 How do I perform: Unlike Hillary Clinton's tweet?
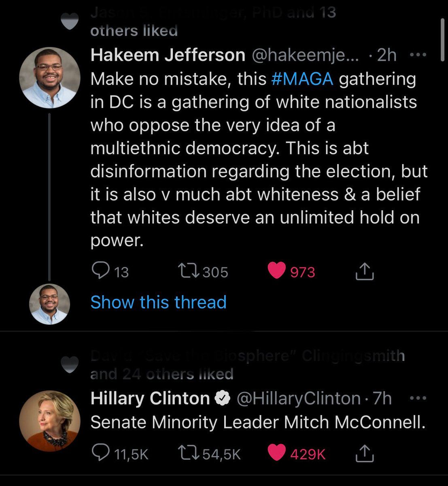pyautogui.click(x=277, y=453)
